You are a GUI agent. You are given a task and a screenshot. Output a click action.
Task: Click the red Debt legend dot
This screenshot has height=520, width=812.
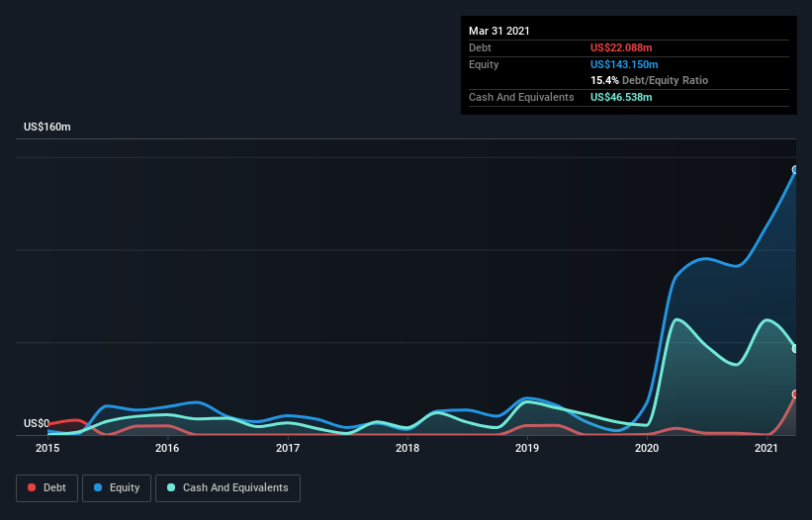32,487
